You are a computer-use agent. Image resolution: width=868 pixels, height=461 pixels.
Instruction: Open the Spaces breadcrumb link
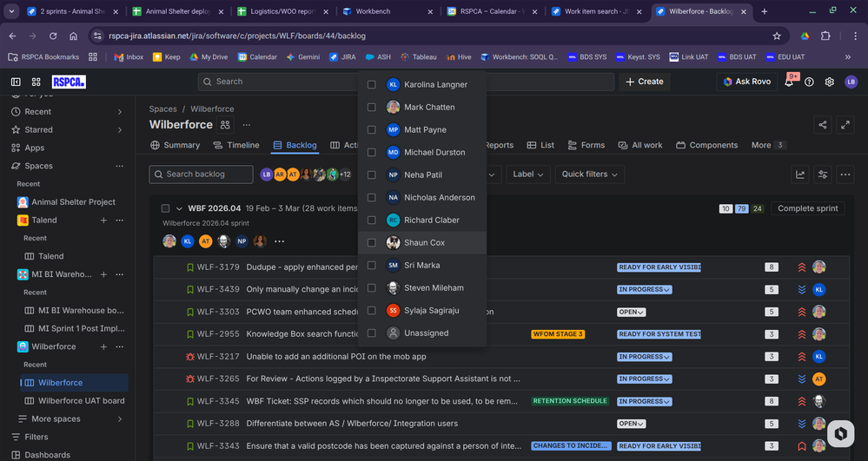point(162,109)
